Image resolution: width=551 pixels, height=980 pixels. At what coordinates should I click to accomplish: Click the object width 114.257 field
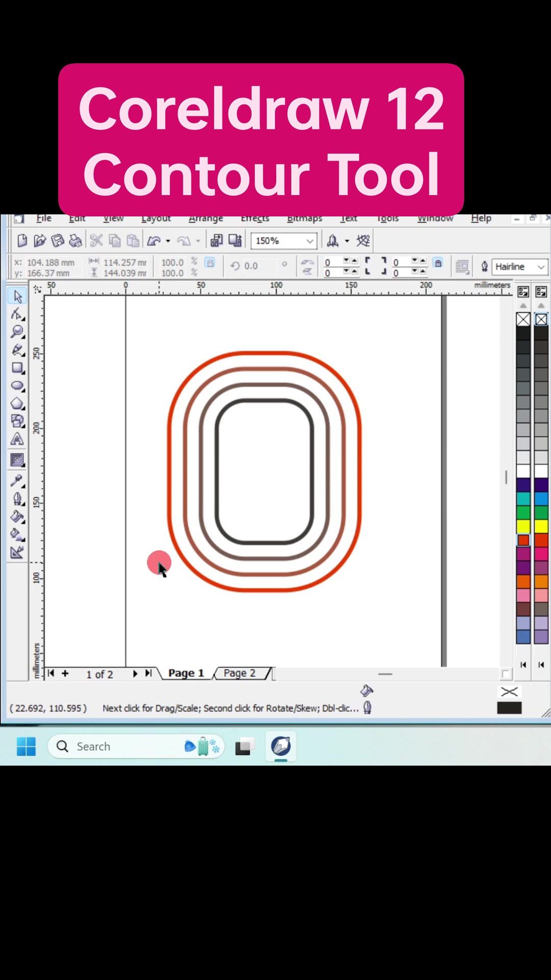pos(125,262)
